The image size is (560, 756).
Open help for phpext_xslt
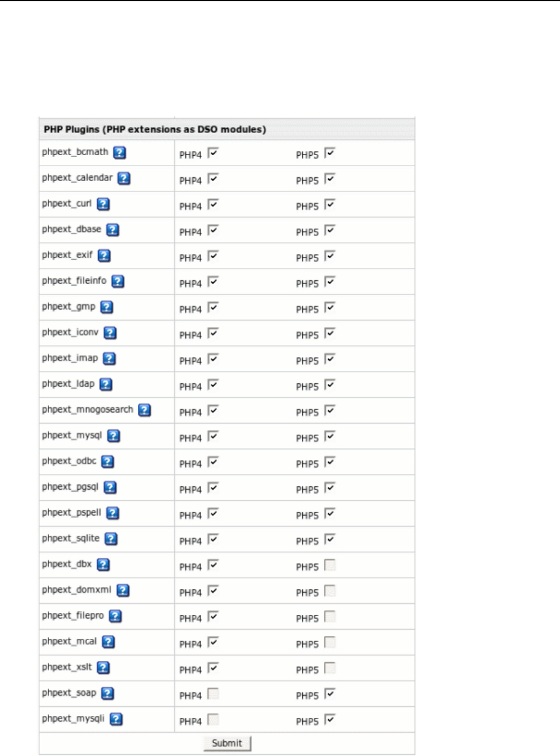104,668
